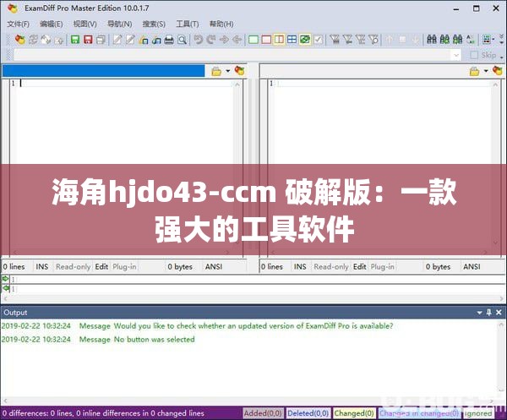507x420 pixels.
Task: Click the last filter funnel icon
Action: (373, 40)
